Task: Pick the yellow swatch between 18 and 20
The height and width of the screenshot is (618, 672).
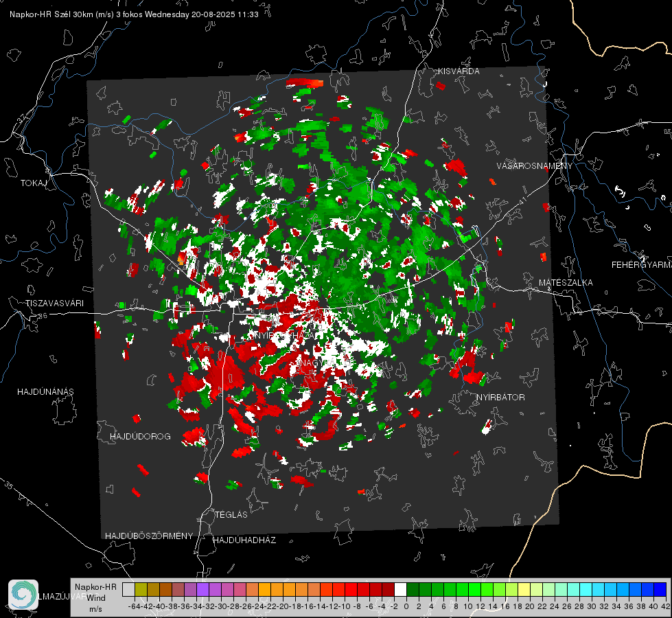Action: 524,589
